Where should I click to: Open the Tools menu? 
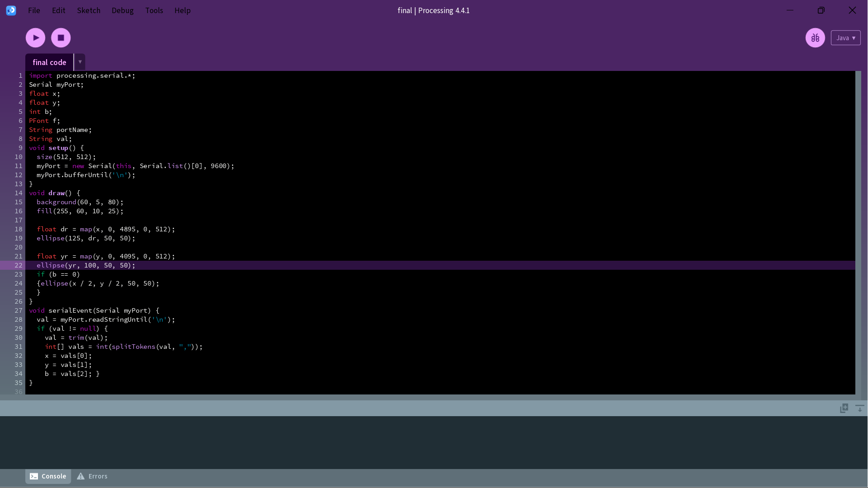tap(154, 10)
